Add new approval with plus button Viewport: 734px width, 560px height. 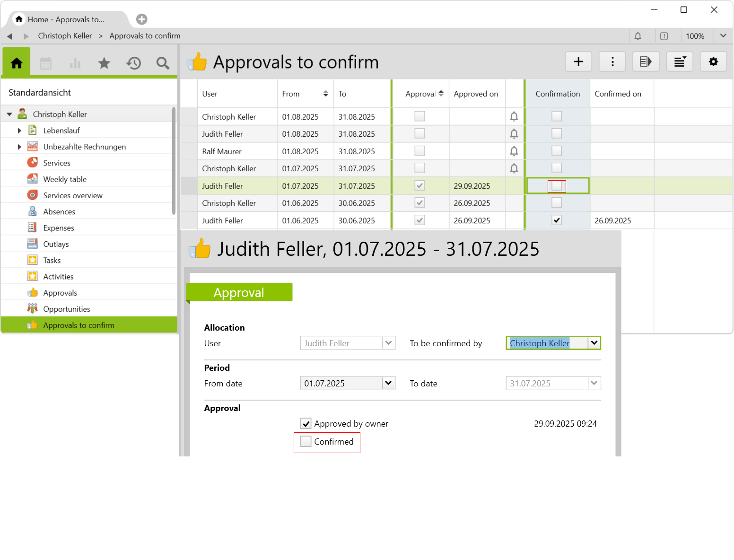(578, 61)
